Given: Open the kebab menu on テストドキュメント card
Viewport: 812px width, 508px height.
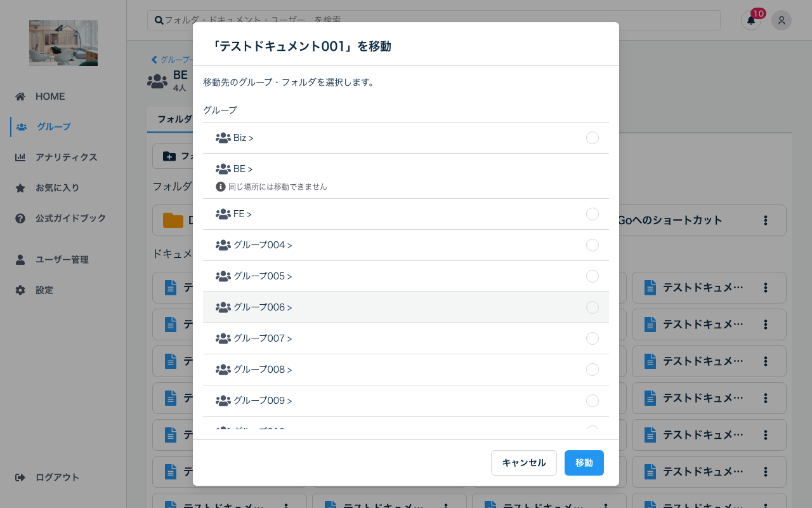Looking at the screenshot, I should [x=766, y=288].
